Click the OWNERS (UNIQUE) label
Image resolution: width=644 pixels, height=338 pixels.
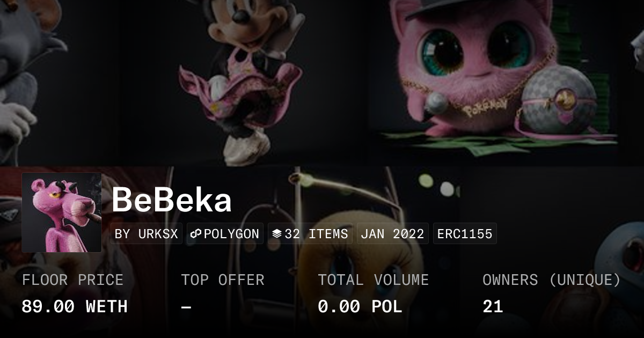click(551, 280)
